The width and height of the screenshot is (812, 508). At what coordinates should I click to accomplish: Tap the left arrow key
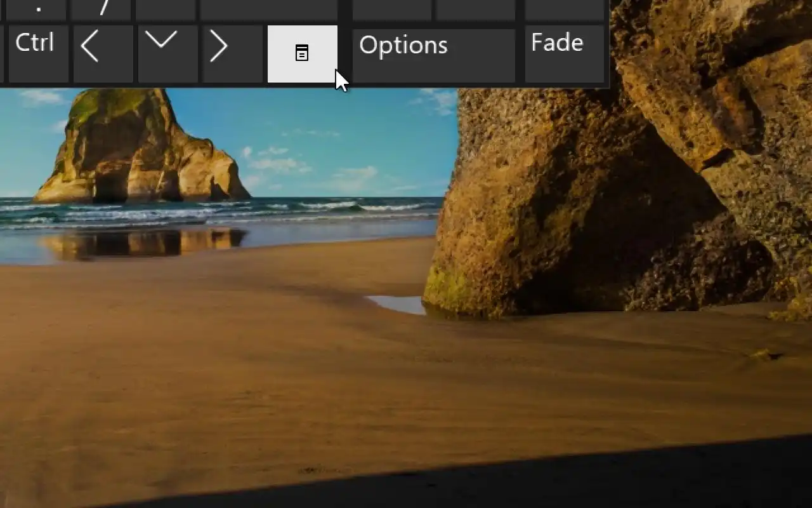coord(103,54)
